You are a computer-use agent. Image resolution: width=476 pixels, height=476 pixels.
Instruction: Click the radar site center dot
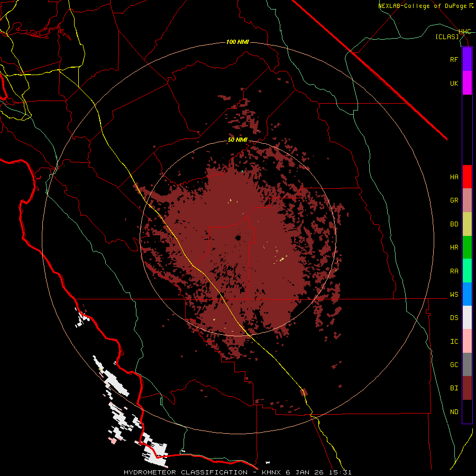tap(237, 237)
